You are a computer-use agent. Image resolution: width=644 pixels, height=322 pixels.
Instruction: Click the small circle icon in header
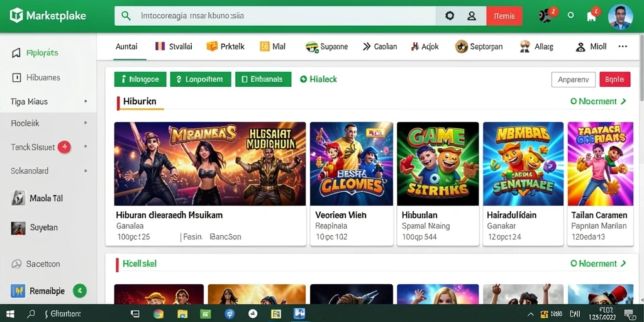click(x=570, y=15)
